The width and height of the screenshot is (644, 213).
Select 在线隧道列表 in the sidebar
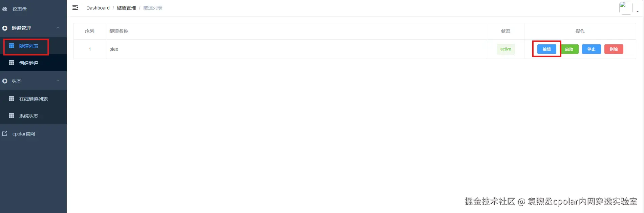point(33,99)
